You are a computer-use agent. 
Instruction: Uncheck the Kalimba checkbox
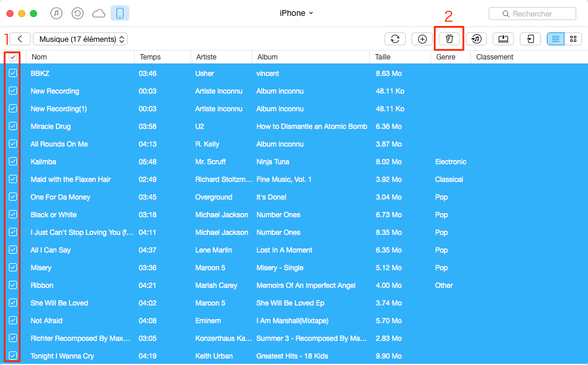click(13, 161)
